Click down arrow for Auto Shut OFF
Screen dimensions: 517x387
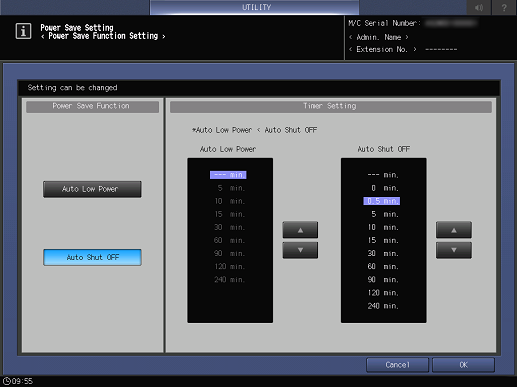(x=454, y=250)
